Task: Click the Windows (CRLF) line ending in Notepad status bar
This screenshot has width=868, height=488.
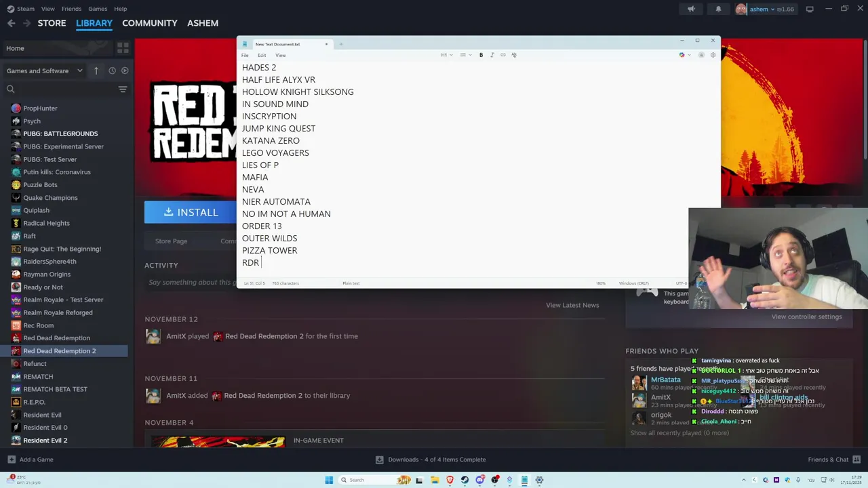Action: [633, 283]
